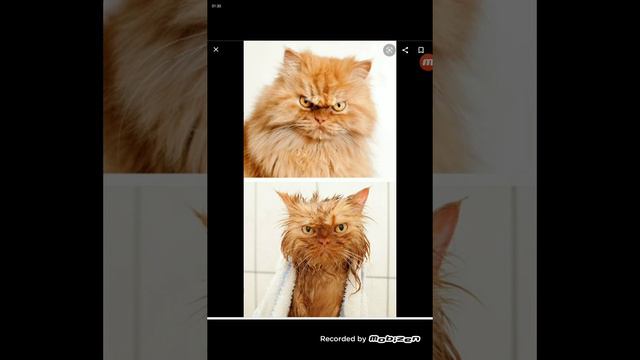Open the Mobizen recorder floating bubble
The height and width of the screenshot is (360, 640).
pyautogui.click(x=427, y=62)
